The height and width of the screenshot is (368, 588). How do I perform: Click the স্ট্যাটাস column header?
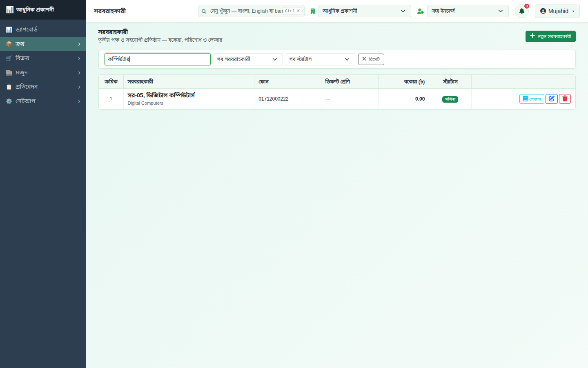pos(450,82)
